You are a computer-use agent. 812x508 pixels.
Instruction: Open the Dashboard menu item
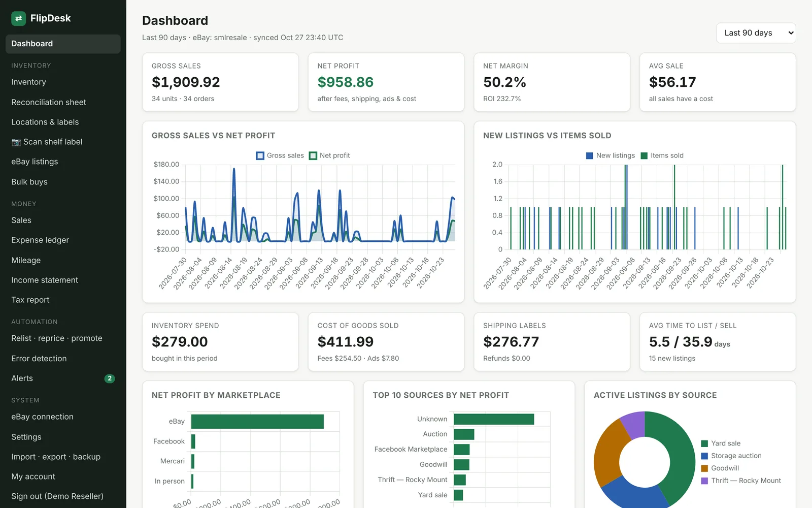coord(63,44)
